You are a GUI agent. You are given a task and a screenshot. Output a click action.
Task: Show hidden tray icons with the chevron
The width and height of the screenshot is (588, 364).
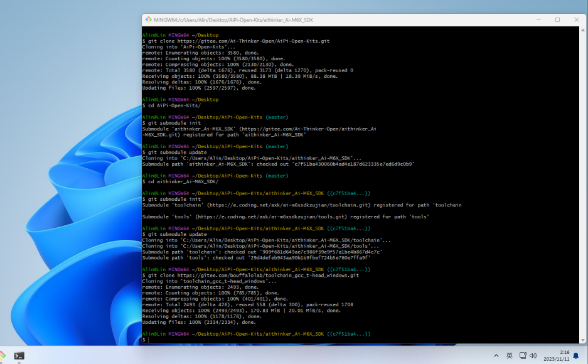[496, 355]
